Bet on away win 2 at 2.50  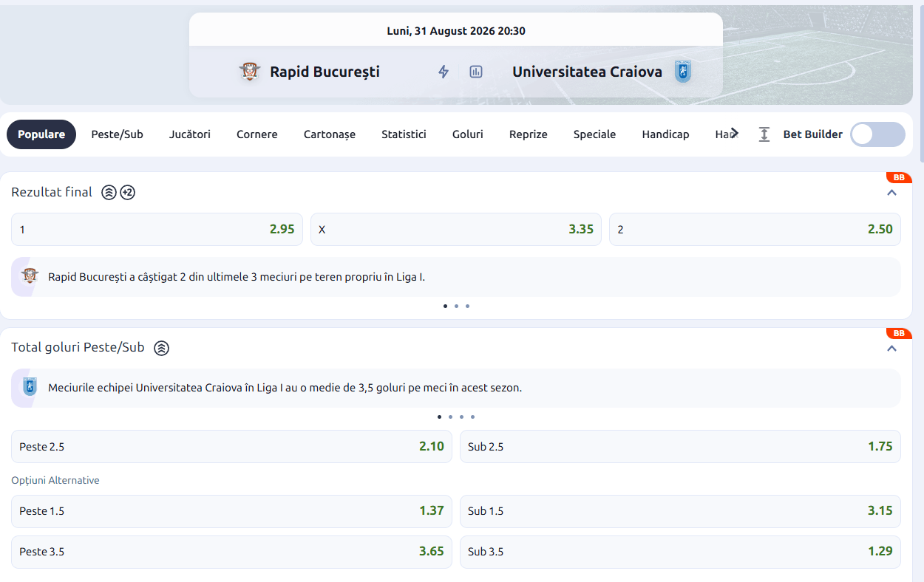[755, 229]
